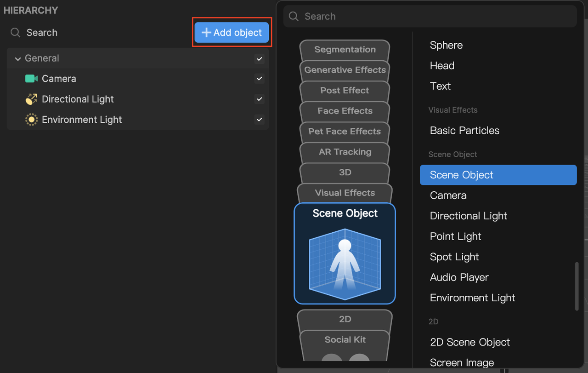
Task: Open the Segmentation category tab
Action: 345,49
